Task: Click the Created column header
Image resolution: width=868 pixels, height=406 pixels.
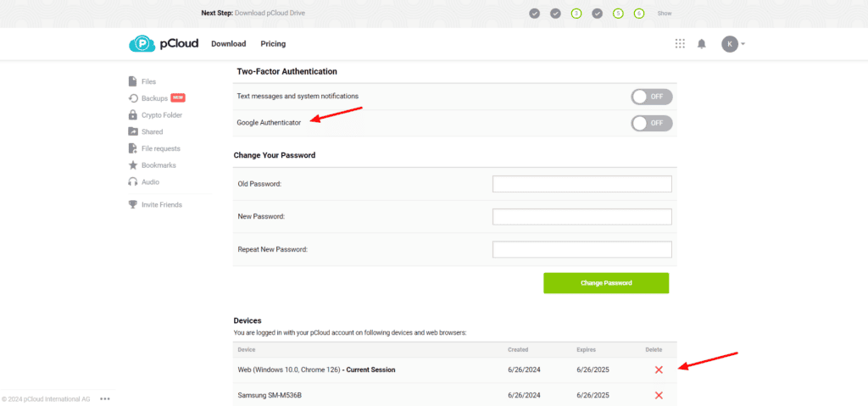Action: (518, 349)
